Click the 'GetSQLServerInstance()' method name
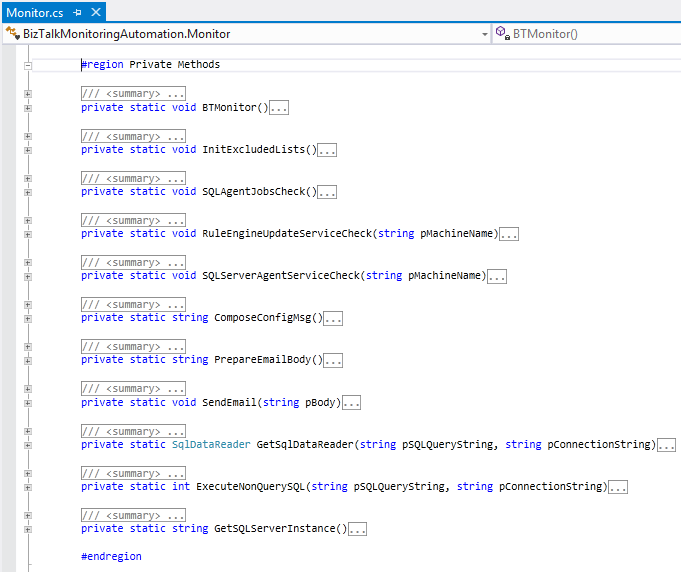Viewport: 681px width, 572px height. (281, 529)
